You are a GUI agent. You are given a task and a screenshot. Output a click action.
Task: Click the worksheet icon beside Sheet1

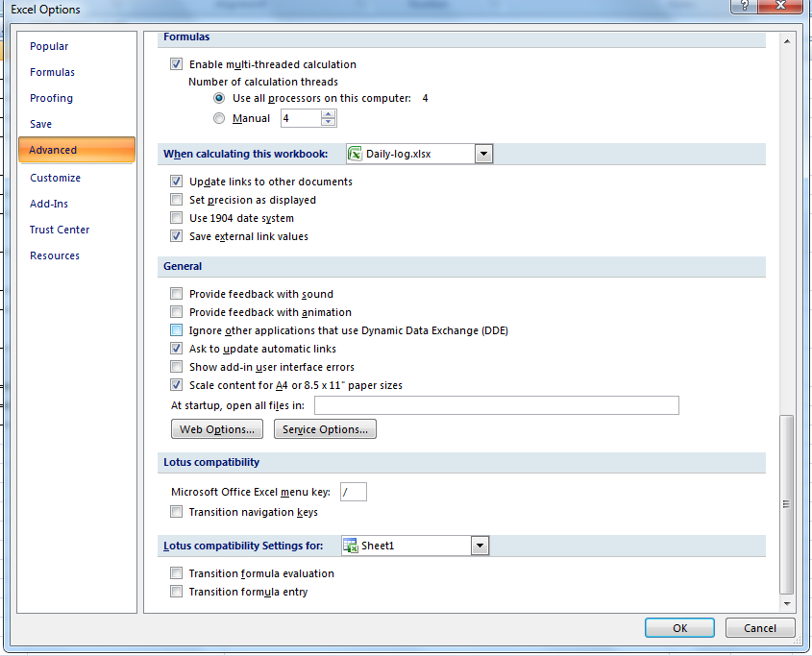350,546
